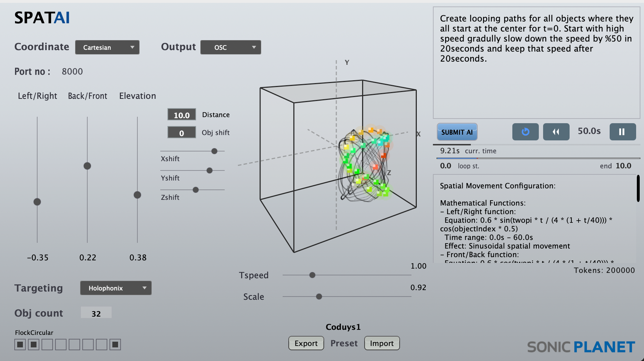Click the loop/reset circular arrow button
The image size is (644, 361).
coord(525,132)
